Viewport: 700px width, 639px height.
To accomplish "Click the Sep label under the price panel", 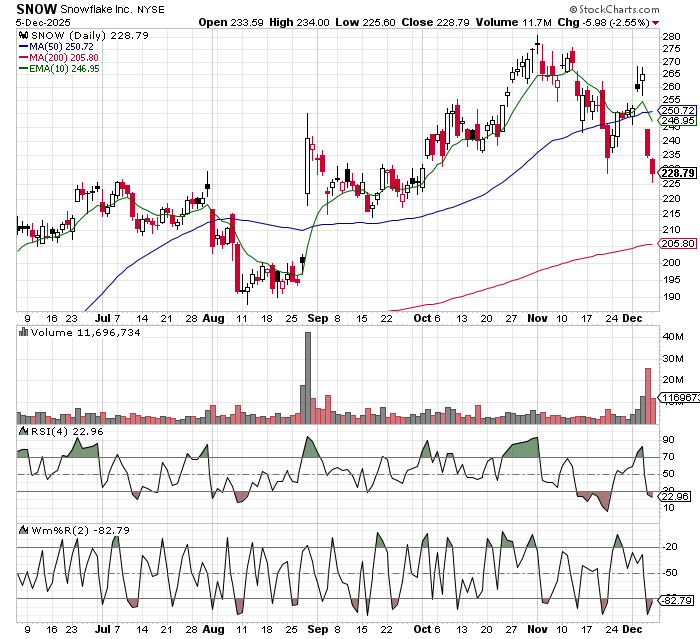I will click(317, 318).
